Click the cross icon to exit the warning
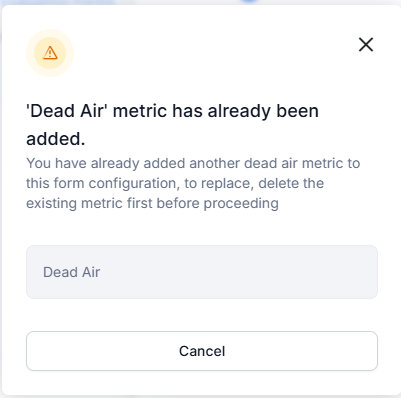 tap(366, 44)
